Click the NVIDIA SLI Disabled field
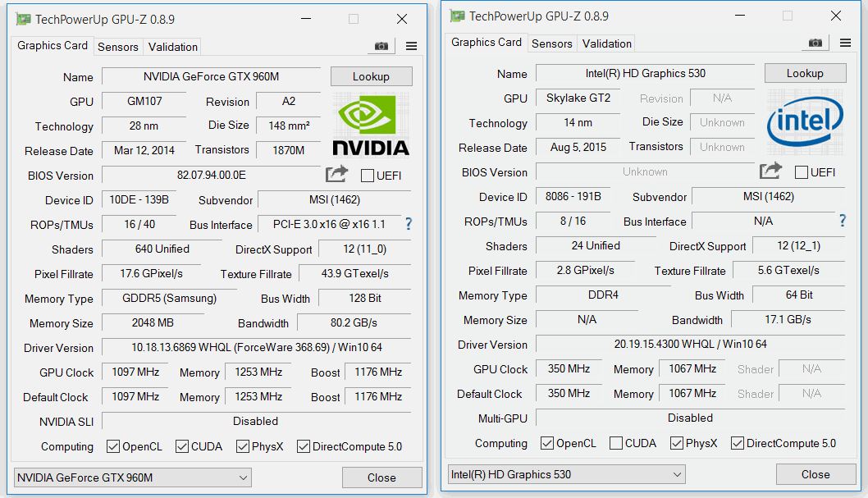868x498 pixels. pyautogui.click(x=256, y=421)
